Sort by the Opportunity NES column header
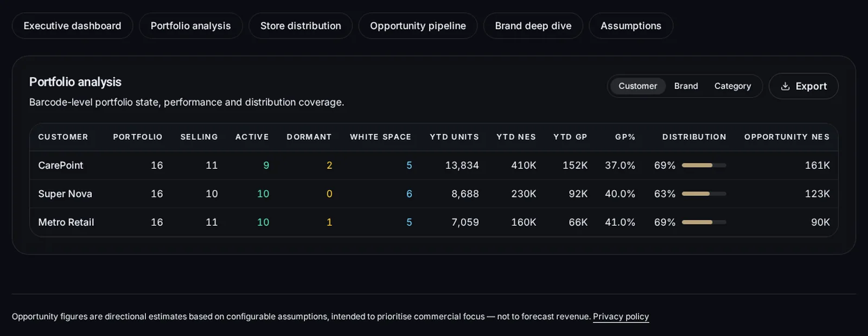The height and width of the screenshot is (336, 868). (x=787, y=137)
